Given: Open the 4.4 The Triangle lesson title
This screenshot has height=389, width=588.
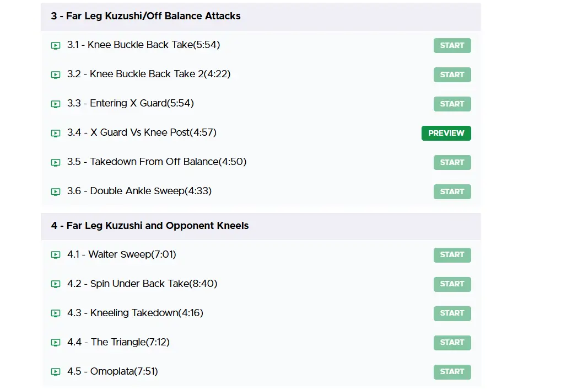Looking at the screenshot, I should tap(118, 342).
